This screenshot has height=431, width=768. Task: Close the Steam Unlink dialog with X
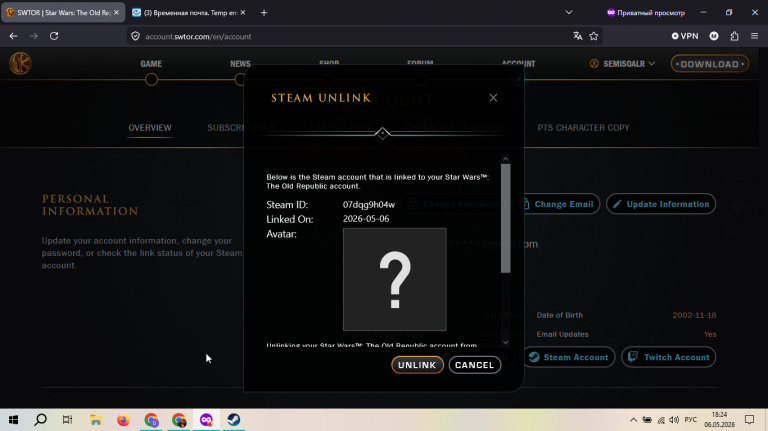[x=493, y=98]
